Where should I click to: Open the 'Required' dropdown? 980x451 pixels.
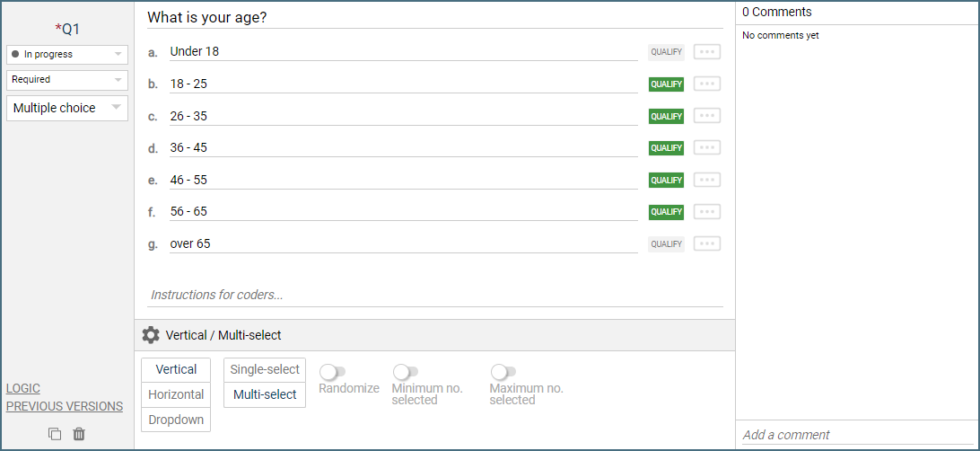[x=67, y=80]
